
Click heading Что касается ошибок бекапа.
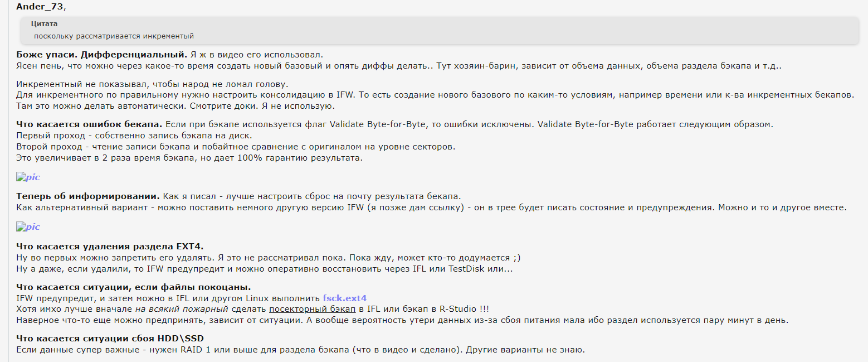pyautogui.click(x=89, y=124)
